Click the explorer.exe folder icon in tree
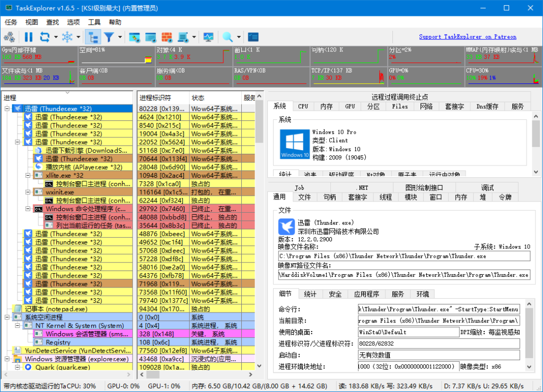Image resolution: width=543 pixels, height=392 pixels. click(17, 359)
